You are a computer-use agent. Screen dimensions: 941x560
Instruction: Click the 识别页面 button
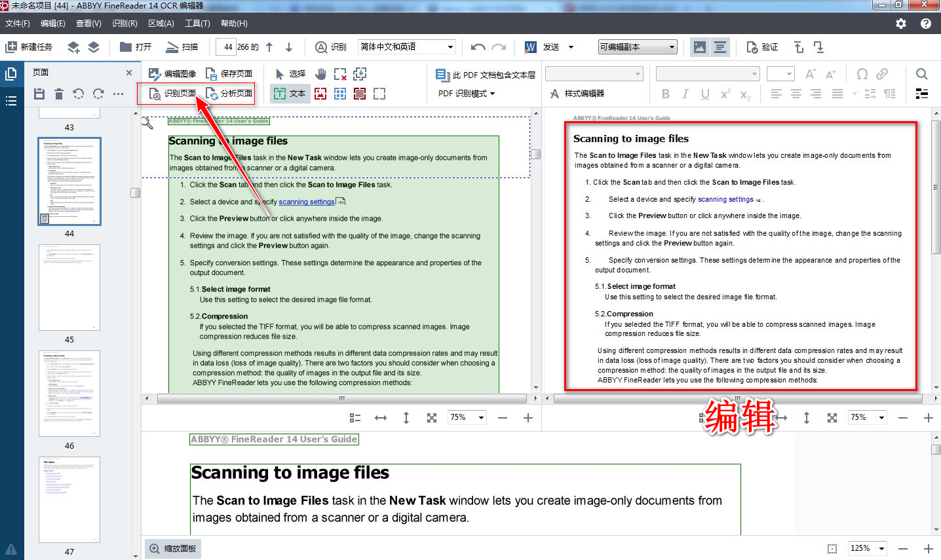[x=172, y=94]
